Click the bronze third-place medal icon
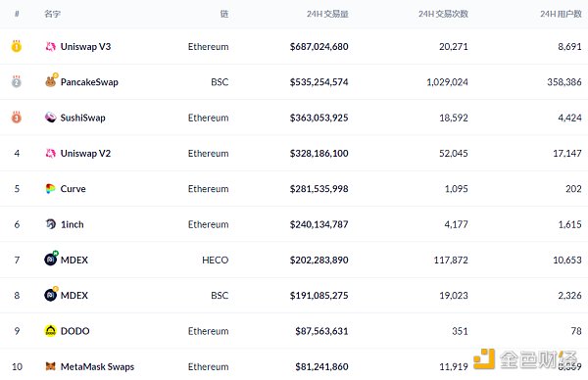 (16, 117)
